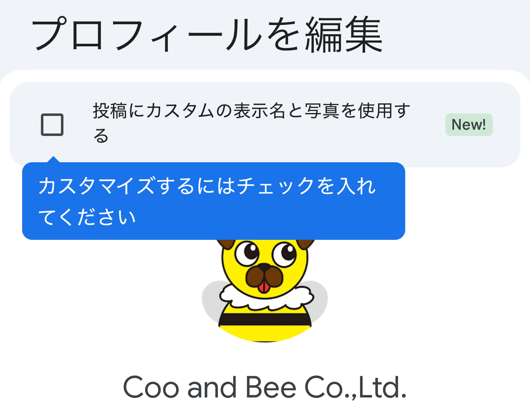Click the green New! badge
Viewport: 530px width, 420px height.
pos(469,124)
